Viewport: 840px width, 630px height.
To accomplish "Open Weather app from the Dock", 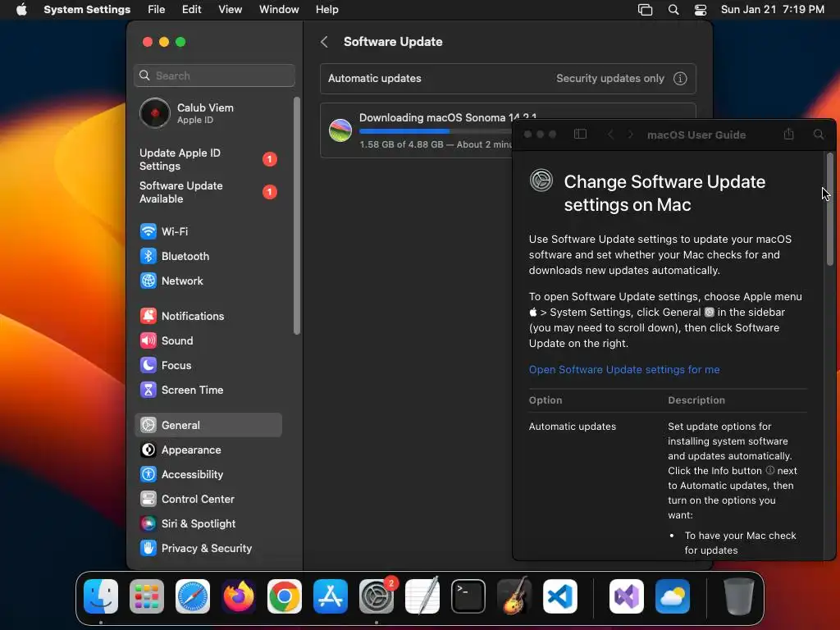I will coord(673,596).
